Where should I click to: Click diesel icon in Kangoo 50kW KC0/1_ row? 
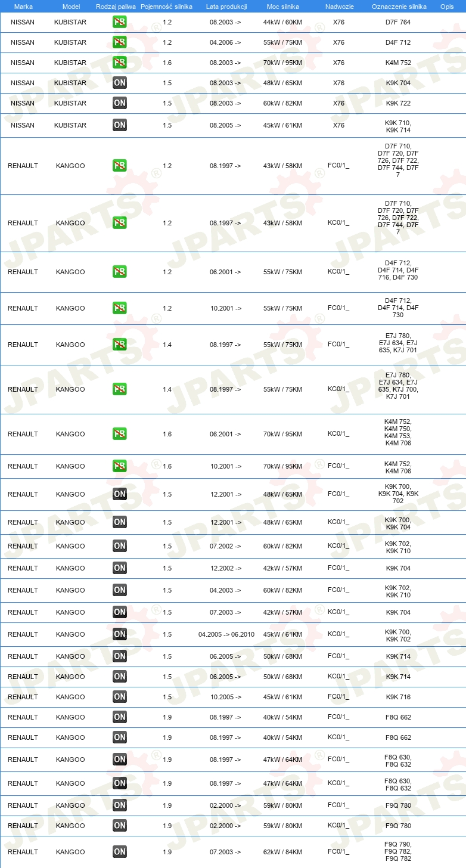[120, 677]
